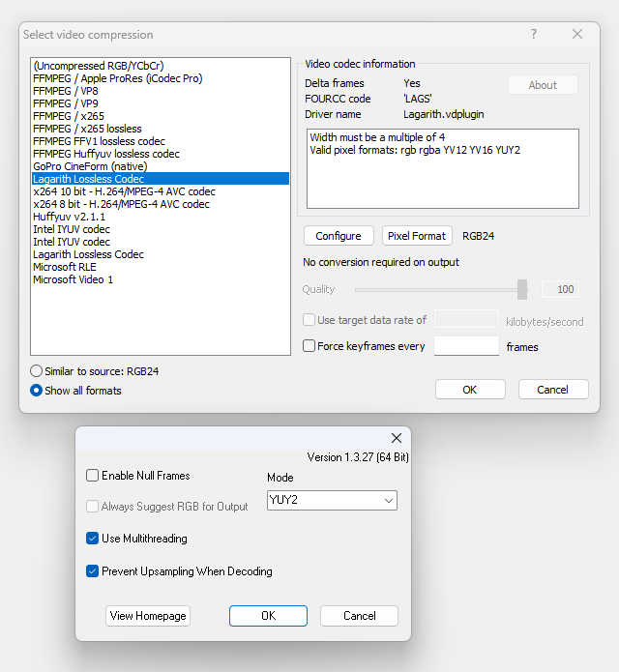Confirm video compression with OK

[470, 390]
